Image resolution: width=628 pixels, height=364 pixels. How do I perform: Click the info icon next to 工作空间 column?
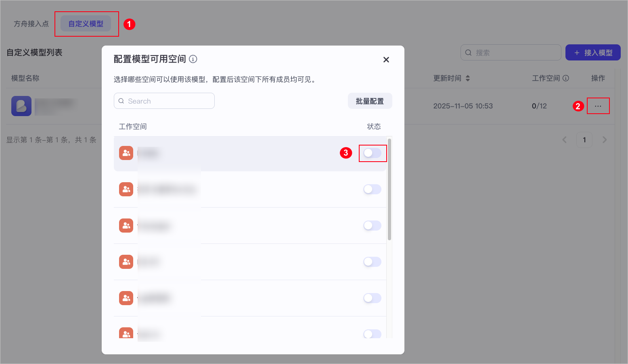pyautogui.click(x=566, y=78)
